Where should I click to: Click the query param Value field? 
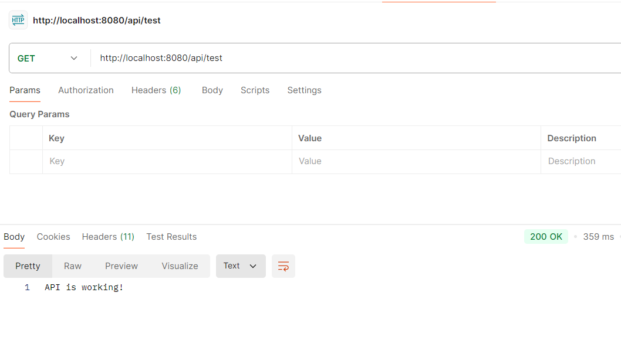tap(416, 161)
